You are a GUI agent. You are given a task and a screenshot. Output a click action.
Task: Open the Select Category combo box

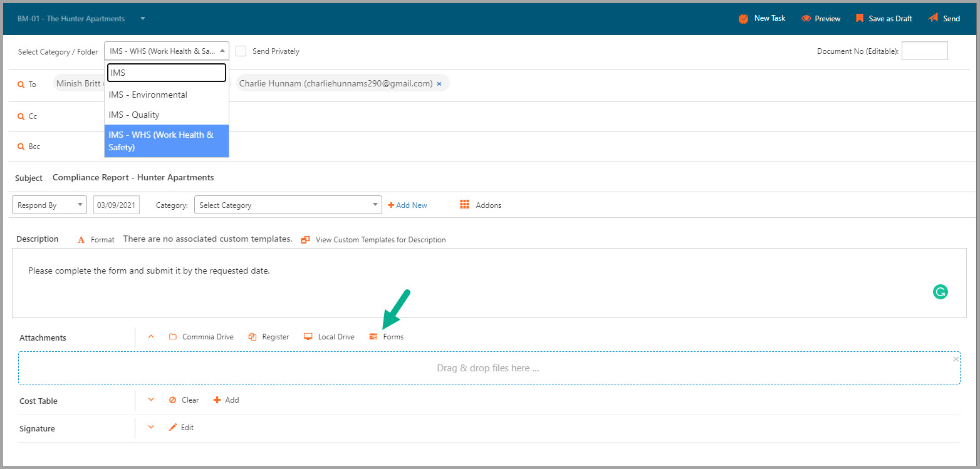(x=288, y=205)
